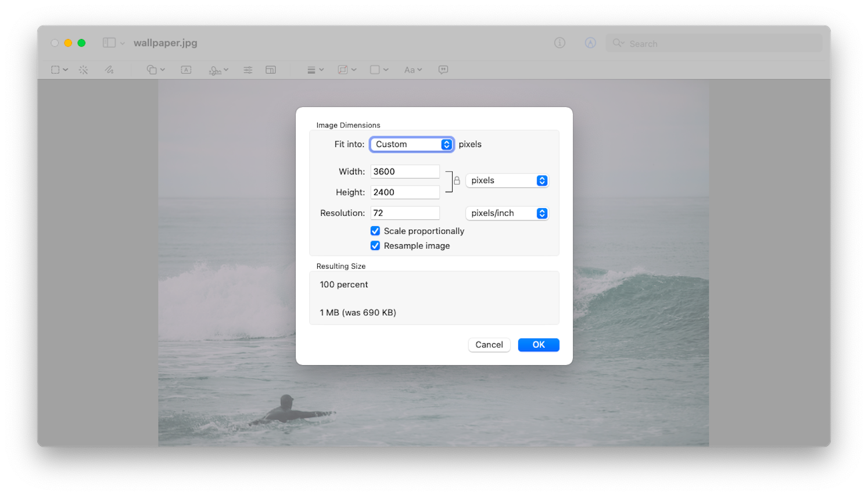Viewport: 868px width, 496px height.
Task: Click inside the Width input field
Action: [x=405, y=171]
